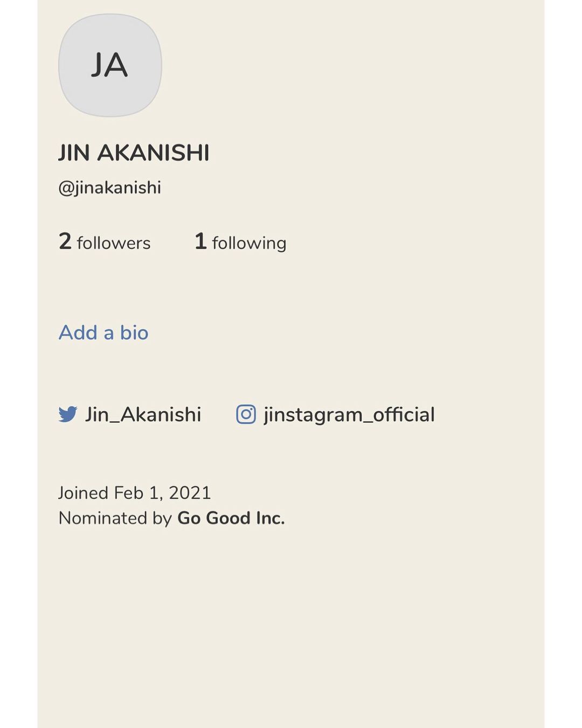
Task: Click the @jinakanishi username handle
Action: coord(110,188)
